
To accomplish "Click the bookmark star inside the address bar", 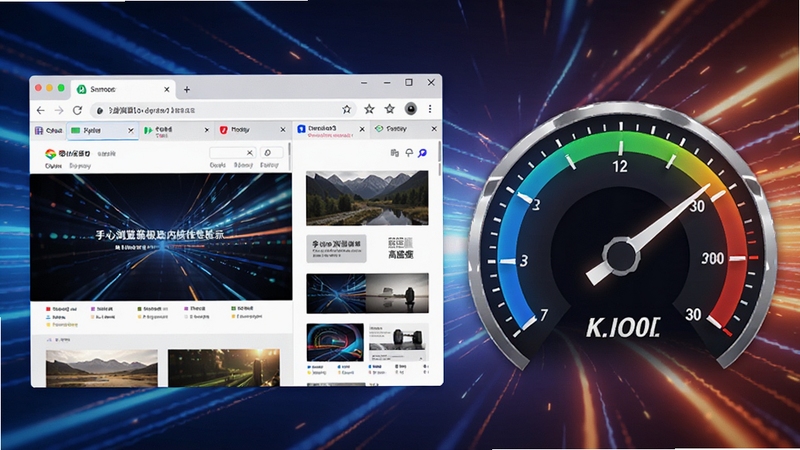I will [x=346, y=109].
